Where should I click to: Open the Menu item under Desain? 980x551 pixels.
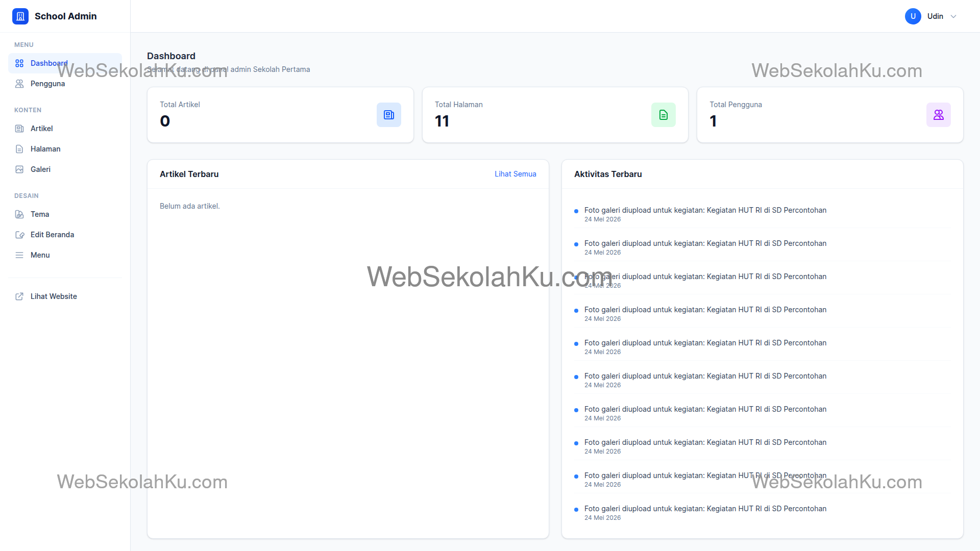coord(65,255)
